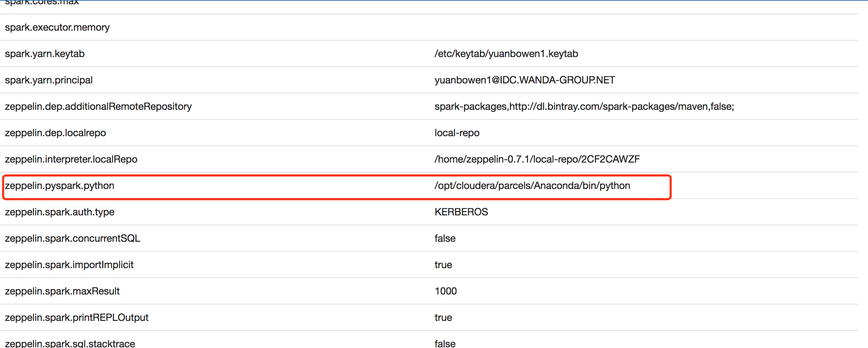Click the spark-packages bintray repository URL value
868x348 pixels.
[x=584, y=107]
